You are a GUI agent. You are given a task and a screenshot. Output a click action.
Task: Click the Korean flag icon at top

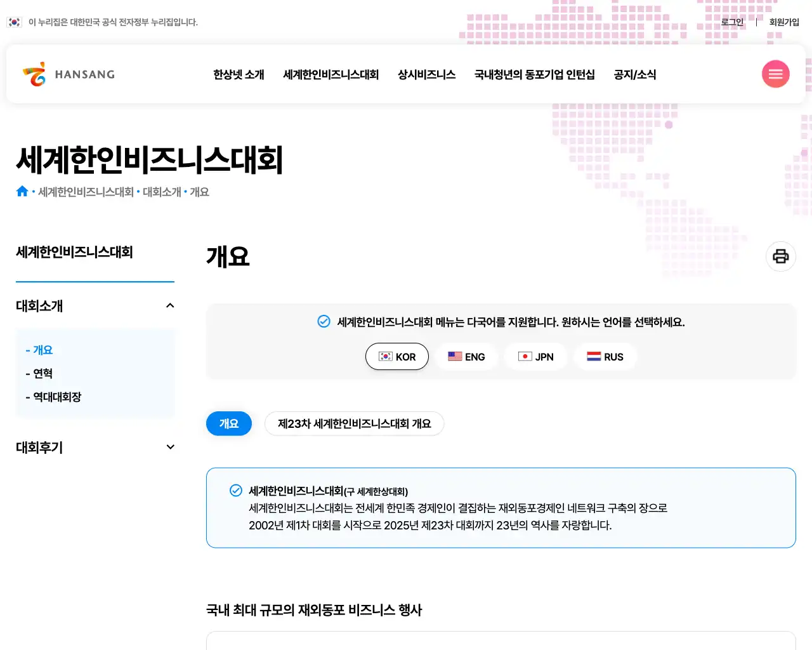point(15,22)
